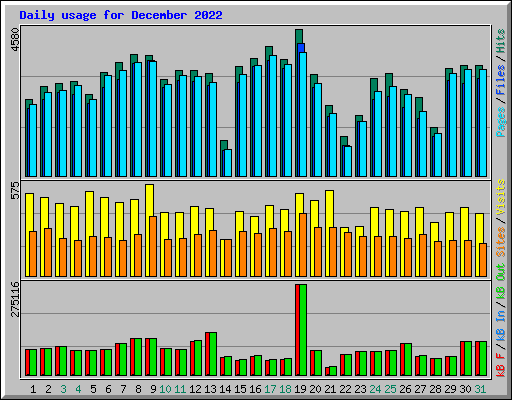Click the 'Pages' legend label
This screenshot has height=400, width=512.
pyautogui.click(x=501, y=122)
